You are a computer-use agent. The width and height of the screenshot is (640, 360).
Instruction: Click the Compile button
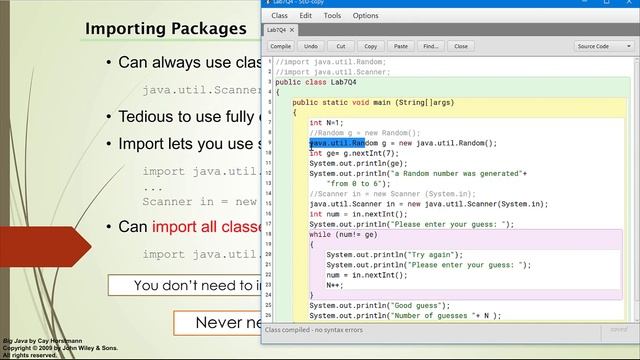280,46
